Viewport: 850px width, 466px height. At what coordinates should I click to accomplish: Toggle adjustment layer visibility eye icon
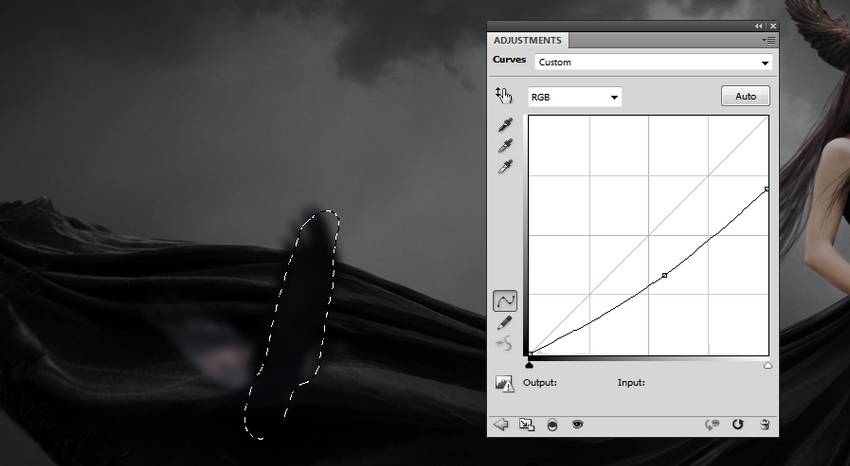[577, 424]
